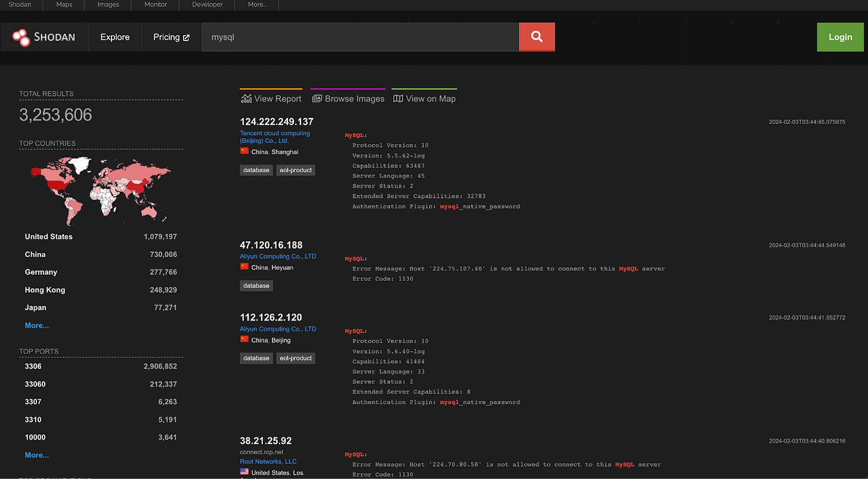
Task: Click 'Version: 5.6.40-log' line
Action: (389, 352)
